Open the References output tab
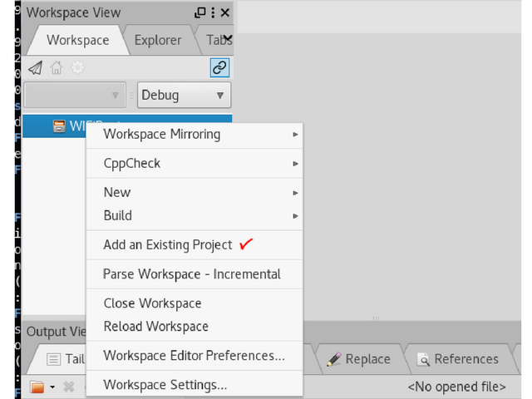Screen dimensions: 532x399 tap(460, 359)
